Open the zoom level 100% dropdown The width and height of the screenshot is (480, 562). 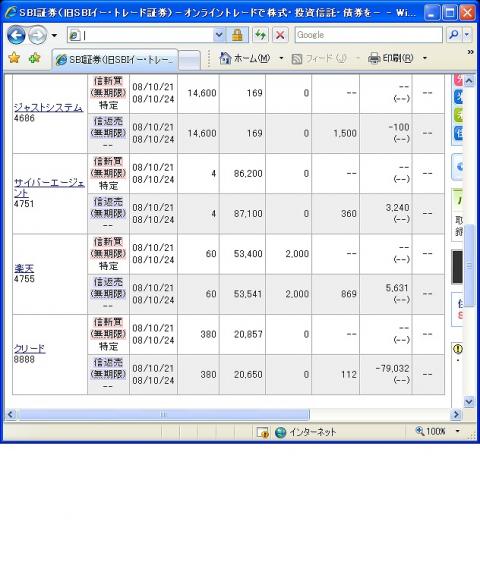pyautogui.click(x=457, y=431)
